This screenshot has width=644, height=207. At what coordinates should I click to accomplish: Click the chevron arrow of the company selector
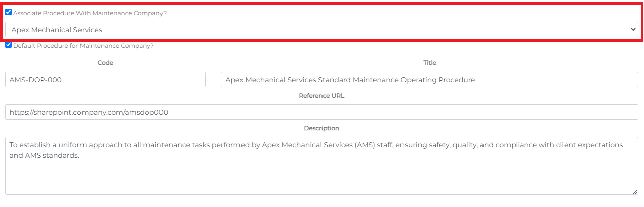pyautogui.click(x=633, y=30)
